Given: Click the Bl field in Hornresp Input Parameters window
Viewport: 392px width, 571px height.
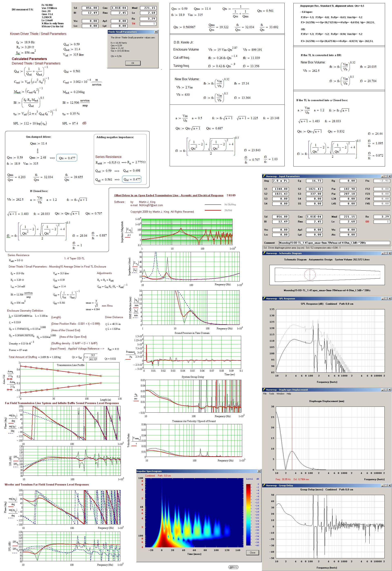Looking at the screenshot, I should pyautogui.click(x=280, y=222).
